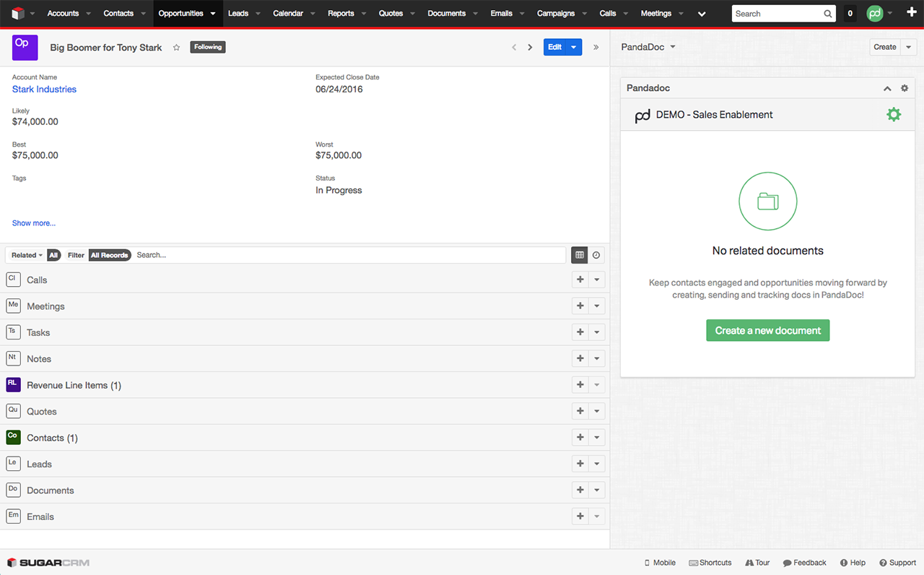
Task: Open Calls subpanel actions dropdown
Action: (597, 280)
